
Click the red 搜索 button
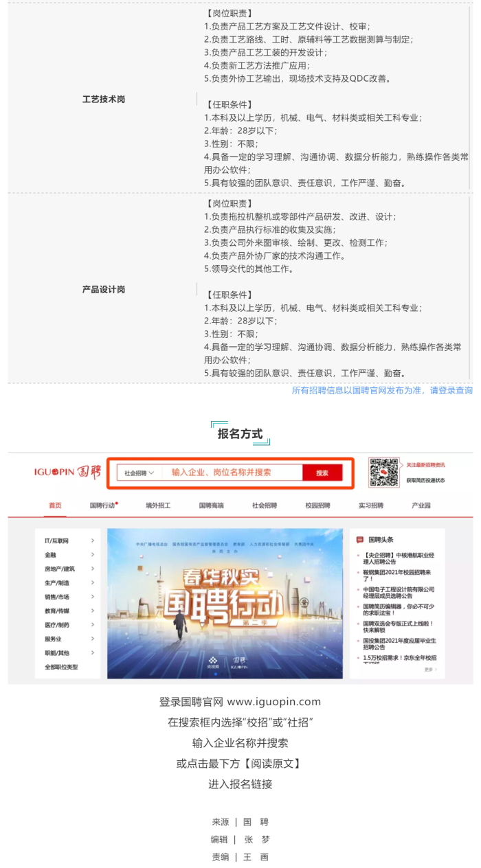click(322, 472)
